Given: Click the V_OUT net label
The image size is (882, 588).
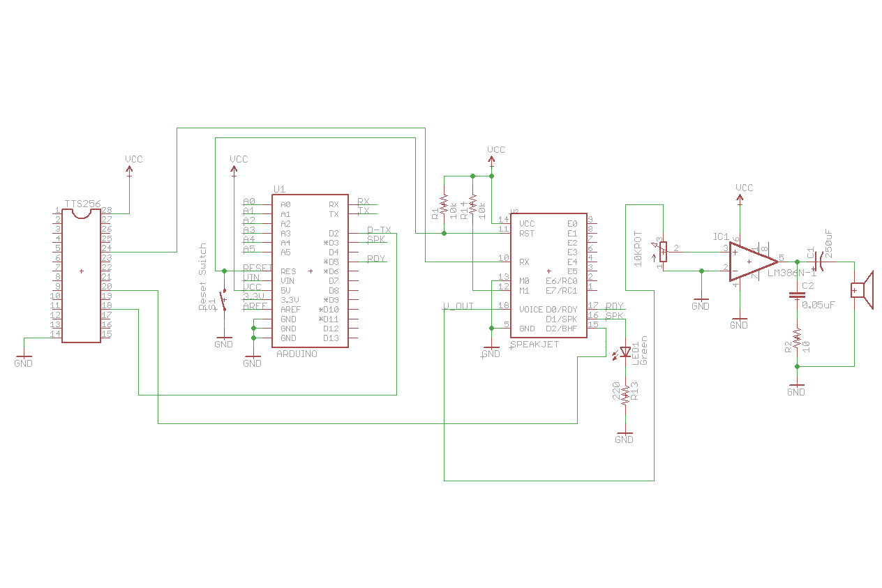Looking at the screenshot, I should [x=458, y=306].
